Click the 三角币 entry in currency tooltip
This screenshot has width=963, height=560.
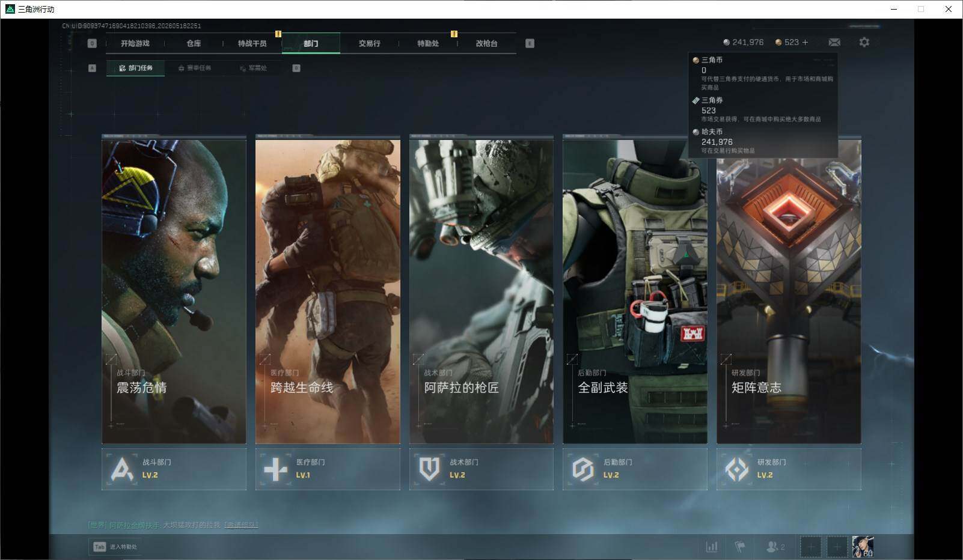pos(763,73)
